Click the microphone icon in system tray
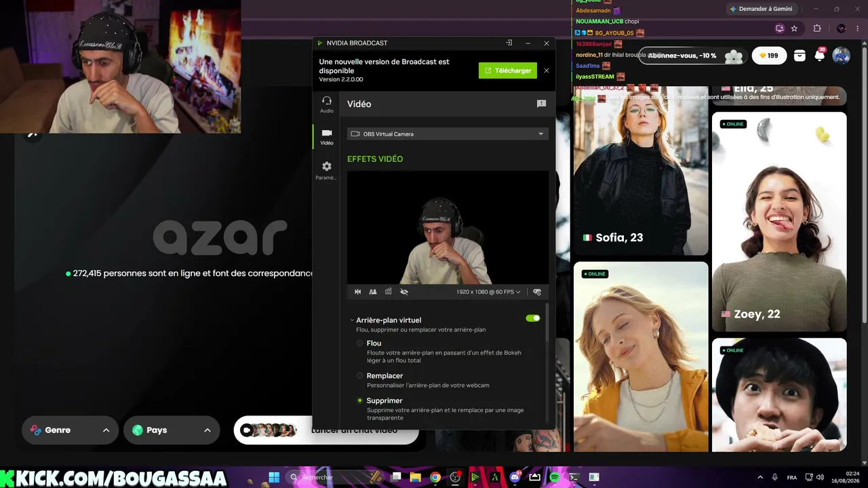Viewport: 868px width, 488px height. pyautogui.click(x=775, y=477)
